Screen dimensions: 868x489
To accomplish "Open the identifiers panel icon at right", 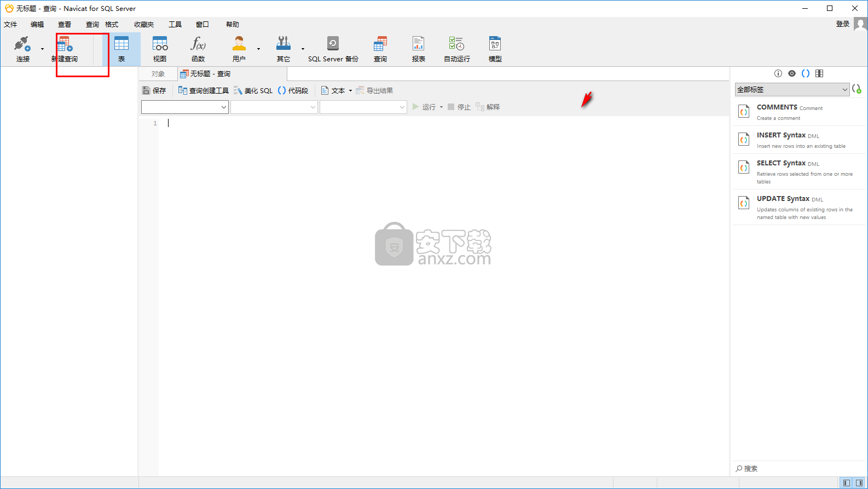I will click(x=819, y=73).
